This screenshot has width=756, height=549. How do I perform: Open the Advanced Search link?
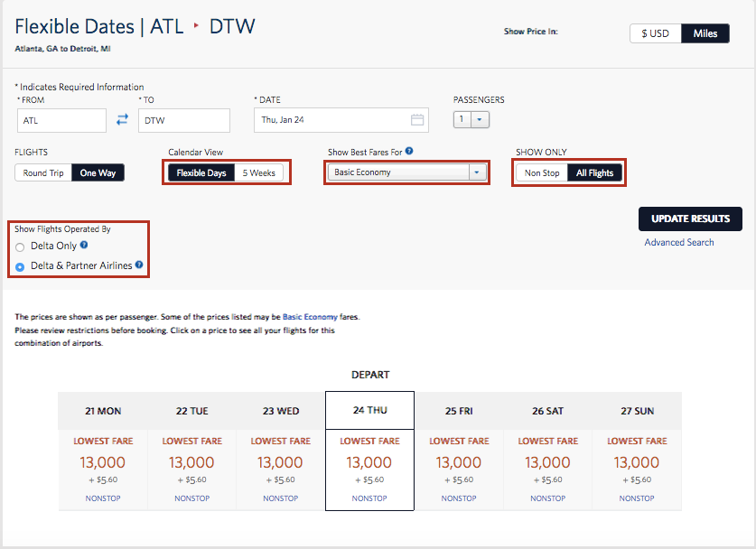[679, 243]
